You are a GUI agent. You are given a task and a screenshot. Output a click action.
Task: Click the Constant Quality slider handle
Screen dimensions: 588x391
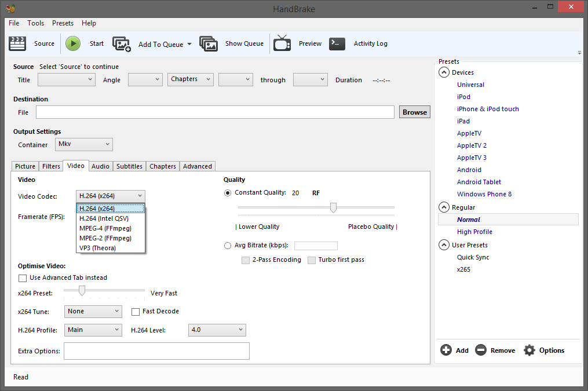tap(333, 208)
